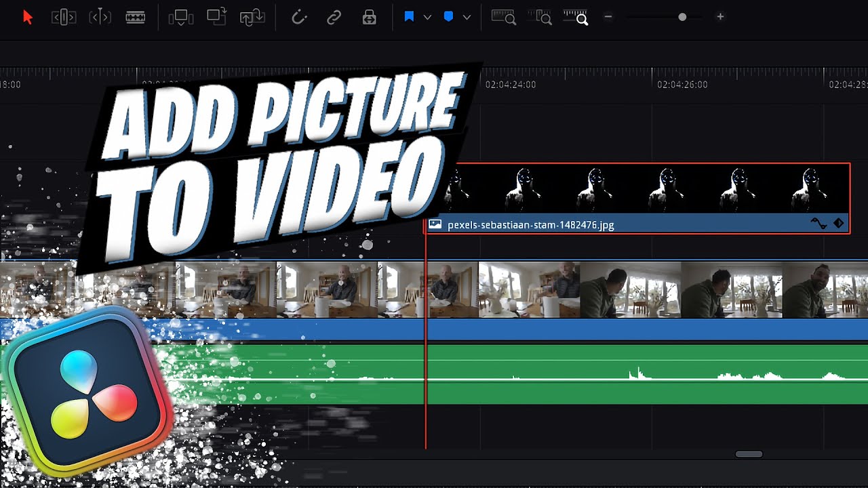This screenshot has width=868, height=488.
Task: Select the pexels-sebastiaan-stam-1482476.jpg clip name
Action: (531, 225)
